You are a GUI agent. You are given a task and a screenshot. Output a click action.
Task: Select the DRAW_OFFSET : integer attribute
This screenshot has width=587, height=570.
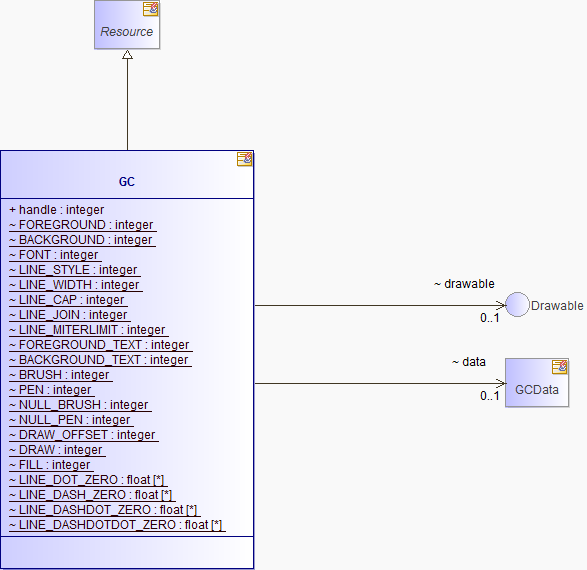(x=82, y=435)
